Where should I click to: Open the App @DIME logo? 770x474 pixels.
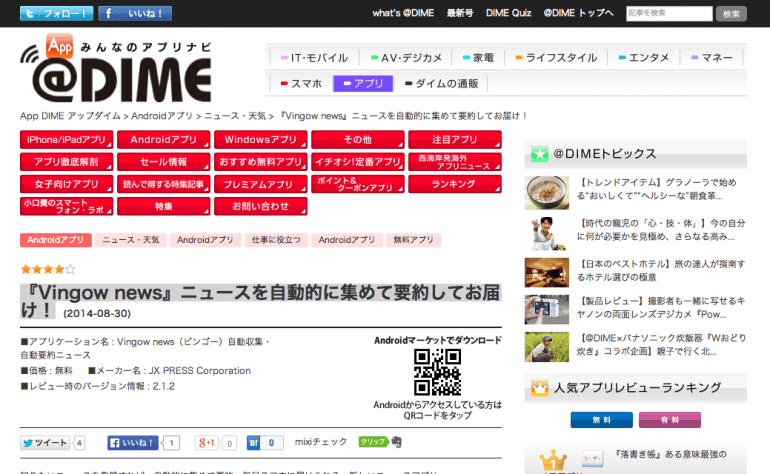click(x=116, y=67)
